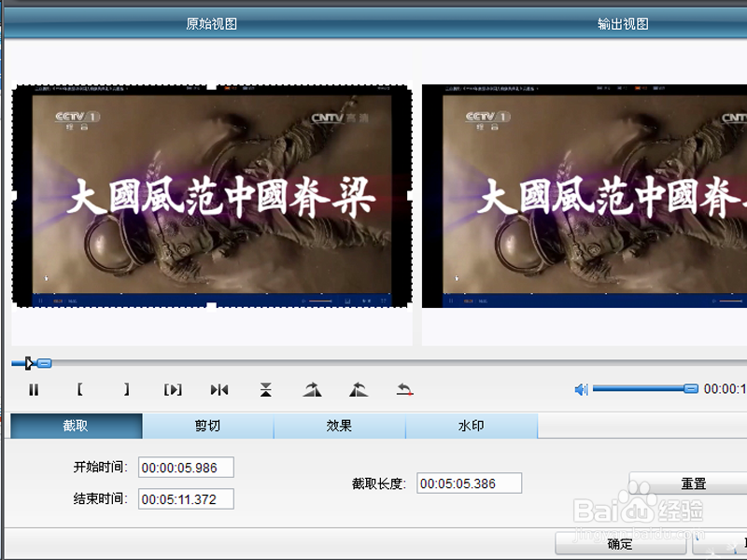Screen dimensions: 747x560
Task: Rotate the video clockwise
Action: pos(312,389)
